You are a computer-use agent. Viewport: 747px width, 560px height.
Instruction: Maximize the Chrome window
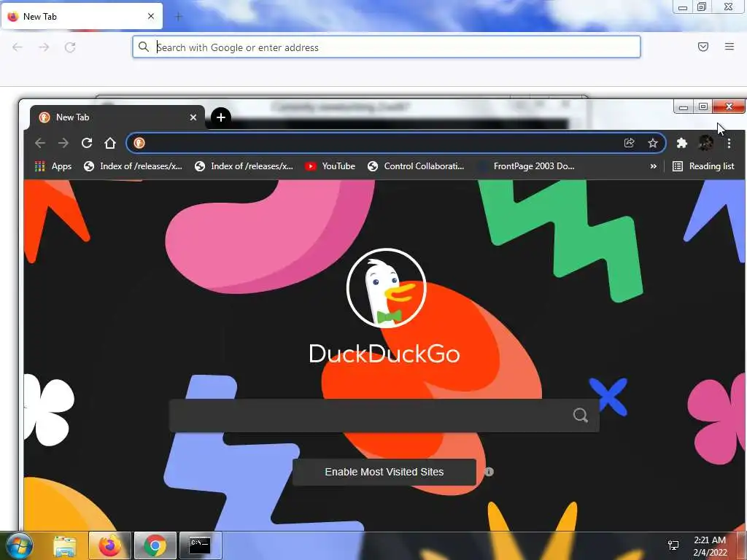pos(703,106)
